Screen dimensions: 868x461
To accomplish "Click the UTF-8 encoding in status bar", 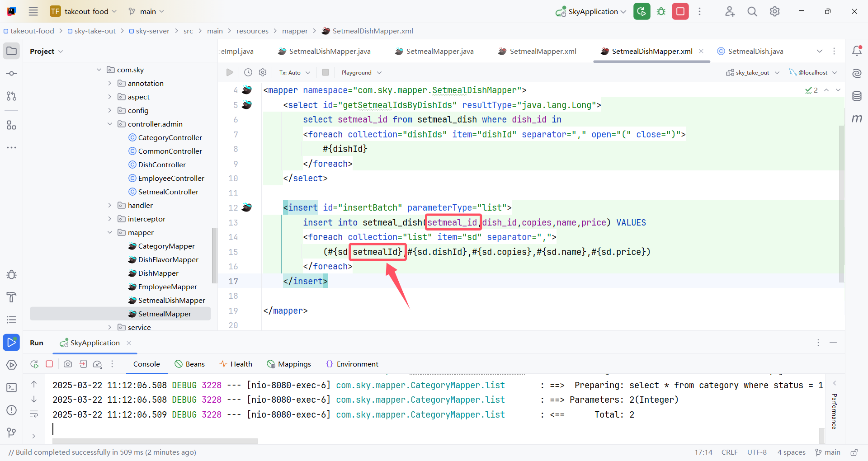I will (757, 452).
